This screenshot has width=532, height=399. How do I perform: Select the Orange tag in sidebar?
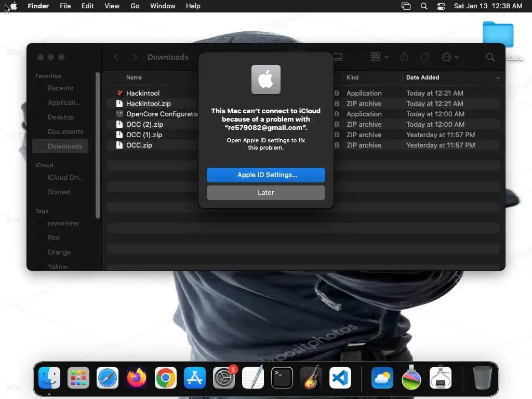coord(60,252)
